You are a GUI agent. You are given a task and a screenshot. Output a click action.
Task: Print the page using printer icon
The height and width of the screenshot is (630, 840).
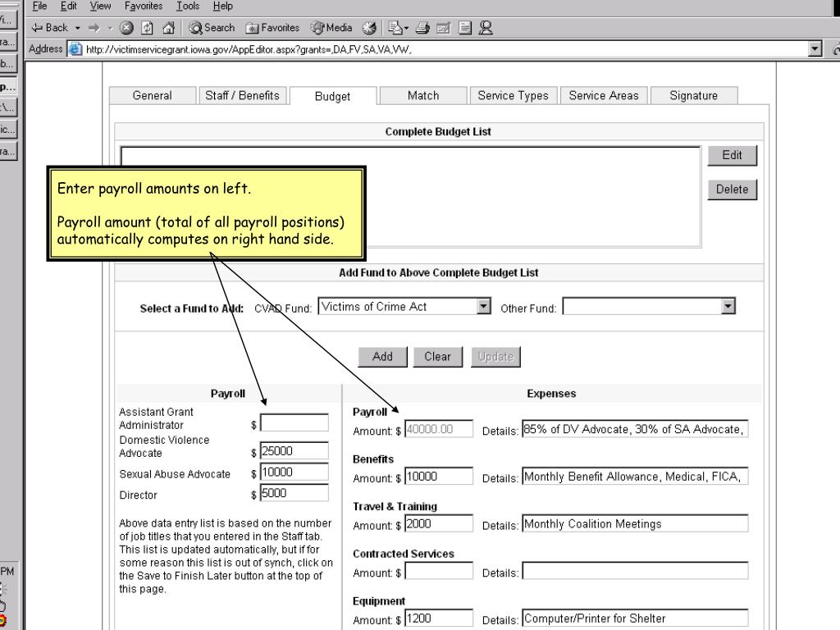pyautogui.click(x=422, y=27)
